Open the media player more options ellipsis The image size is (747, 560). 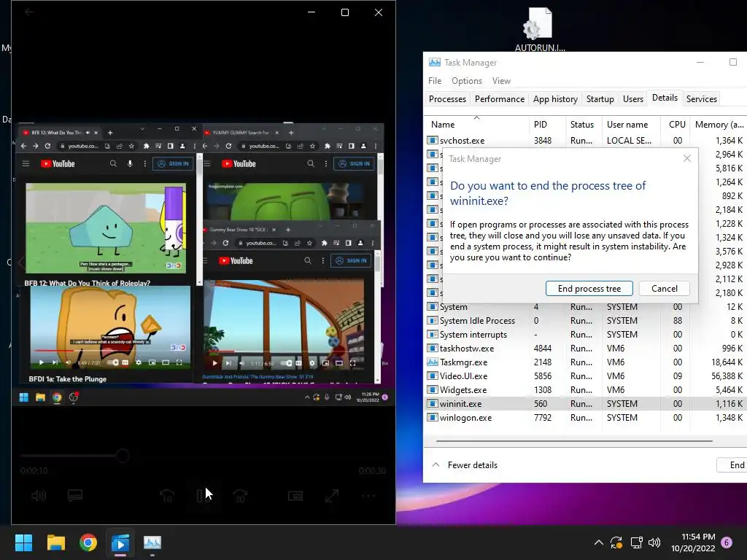click(368, 496)
